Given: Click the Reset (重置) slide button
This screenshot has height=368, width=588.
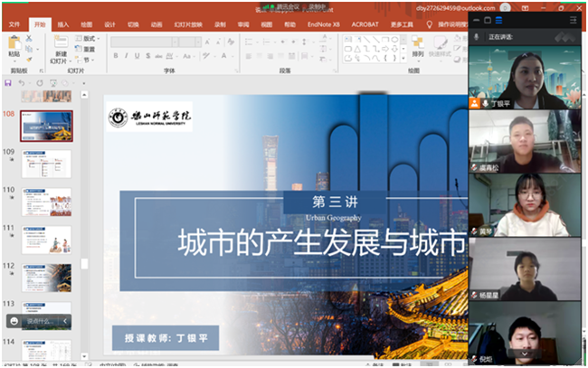Looking at the screenshot, I should [x=88, y=49].
